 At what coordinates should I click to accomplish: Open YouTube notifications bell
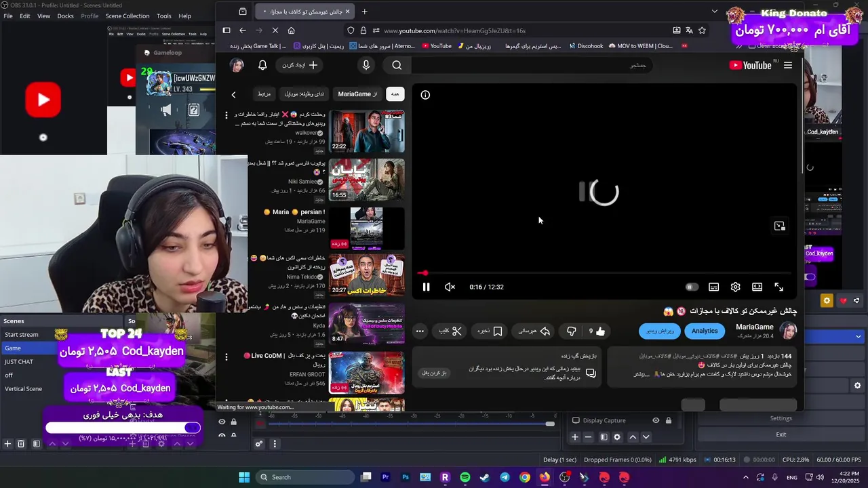tap(262, 65)
